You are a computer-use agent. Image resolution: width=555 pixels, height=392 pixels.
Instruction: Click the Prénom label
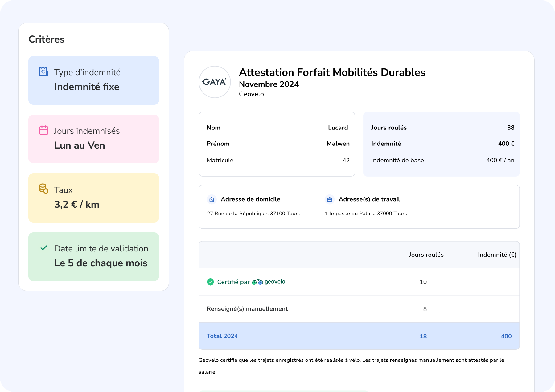pos(218,144)
